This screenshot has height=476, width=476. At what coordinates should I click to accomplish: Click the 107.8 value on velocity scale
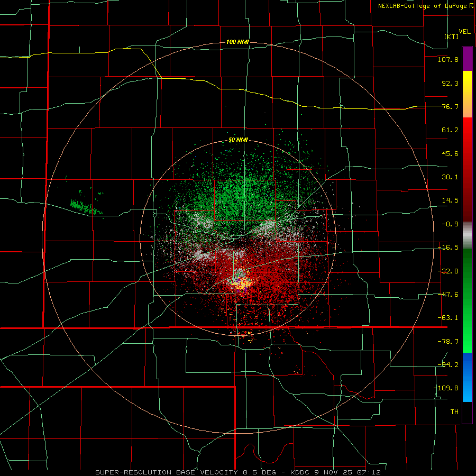pos(448,59)
